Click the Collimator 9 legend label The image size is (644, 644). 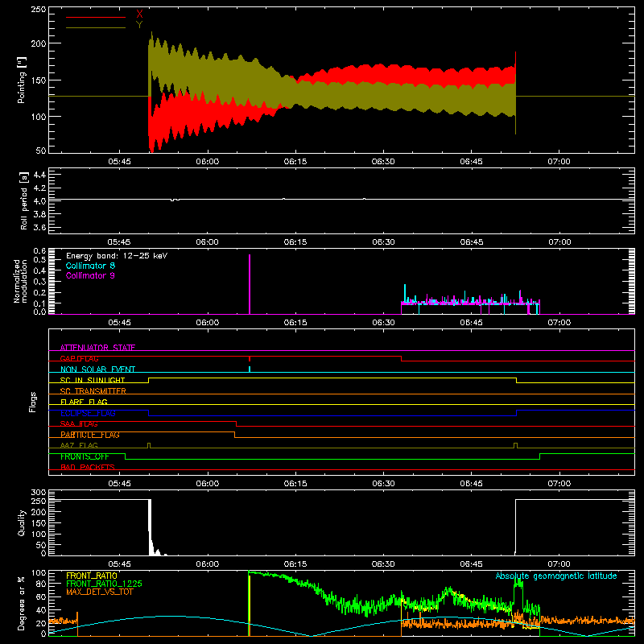(90, 275)
